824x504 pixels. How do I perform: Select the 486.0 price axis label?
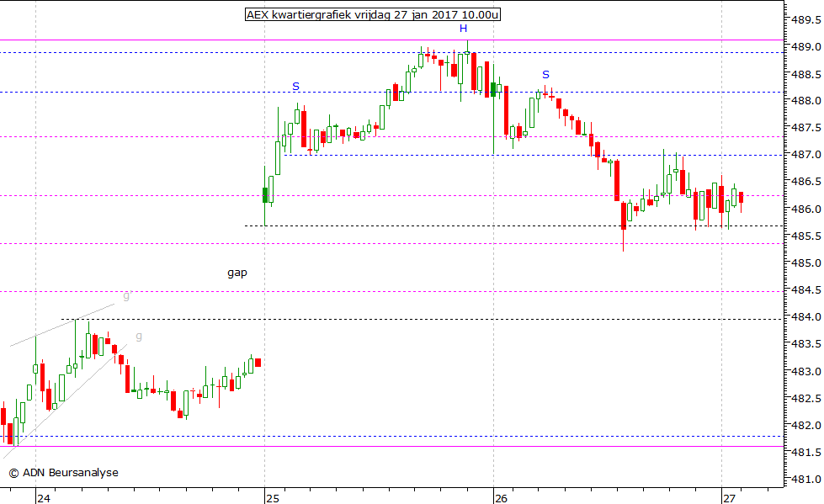tap(805, 210)
